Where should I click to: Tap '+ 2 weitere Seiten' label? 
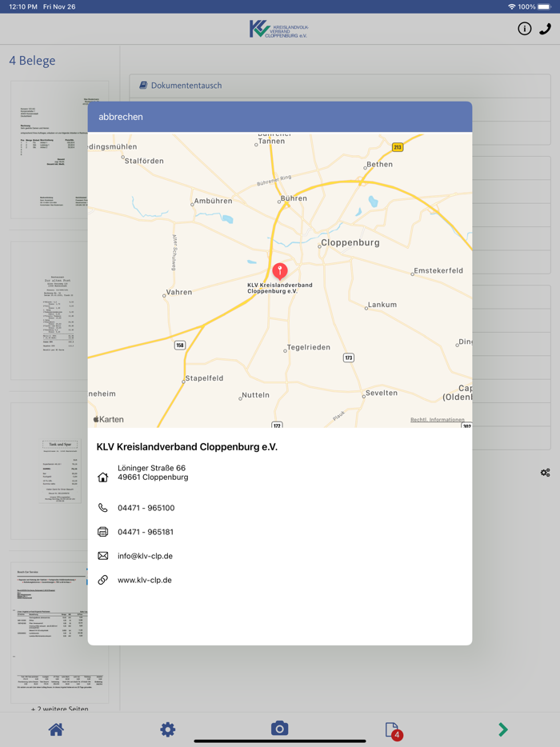pos(59,709)
